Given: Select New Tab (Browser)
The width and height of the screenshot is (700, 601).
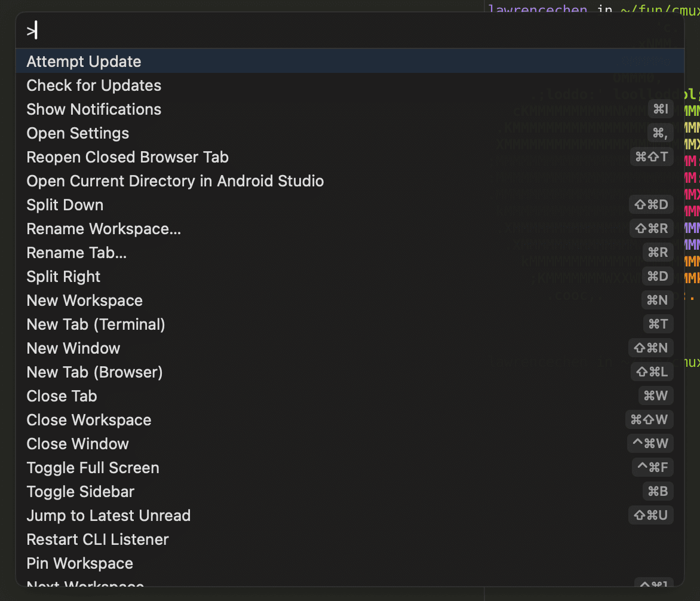Looking at the screenshot, I should coord(94,372).
